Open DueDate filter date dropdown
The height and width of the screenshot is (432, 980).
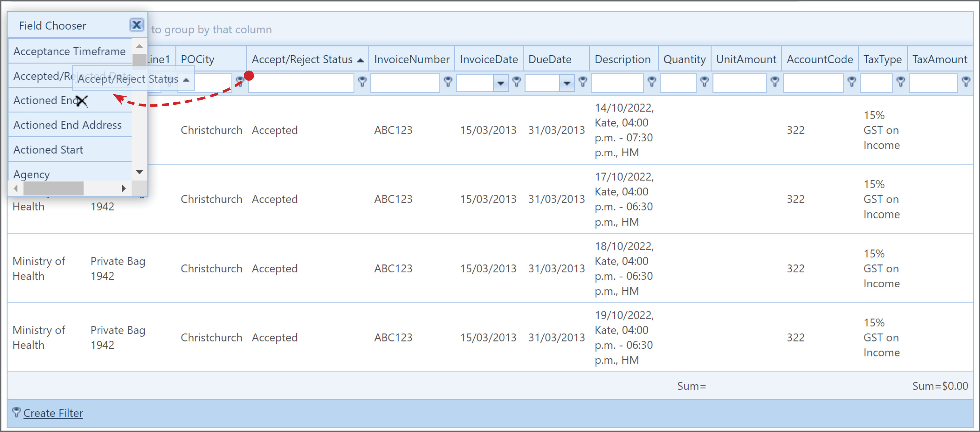pos(567,83)
